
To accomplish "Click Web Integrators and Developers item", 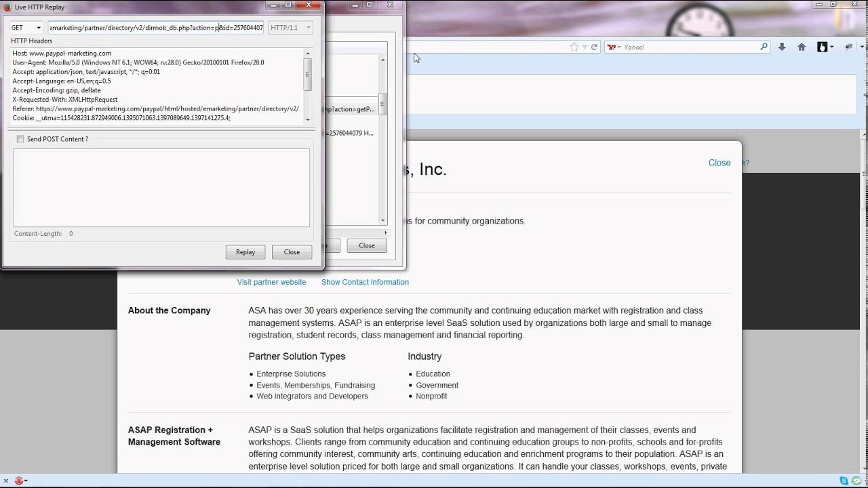I will point(313,396).
